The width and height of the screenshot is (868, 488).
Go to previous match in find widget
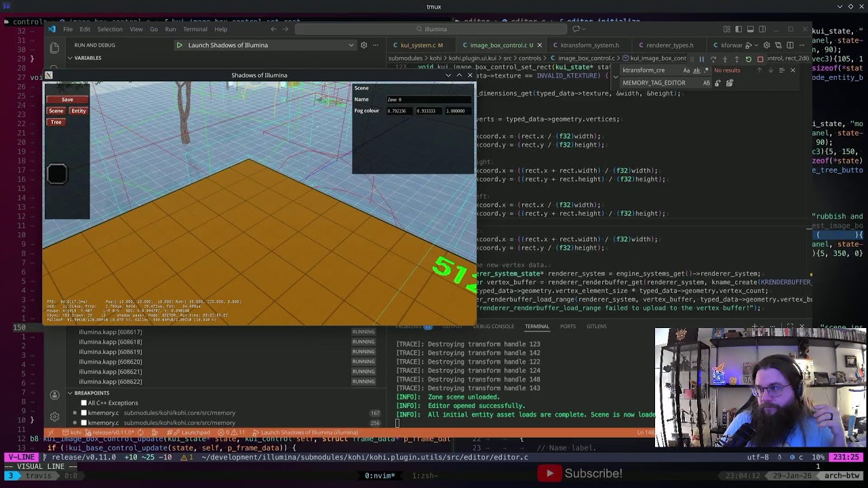pos(759,70)
